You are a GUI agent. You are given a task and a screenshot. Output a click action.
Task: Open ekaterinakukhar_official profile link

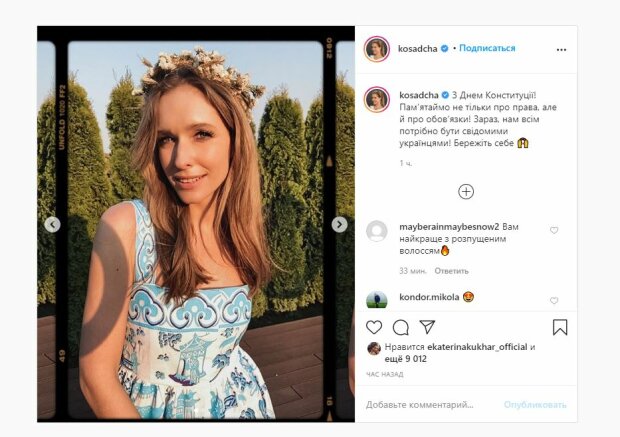point(477,347)
